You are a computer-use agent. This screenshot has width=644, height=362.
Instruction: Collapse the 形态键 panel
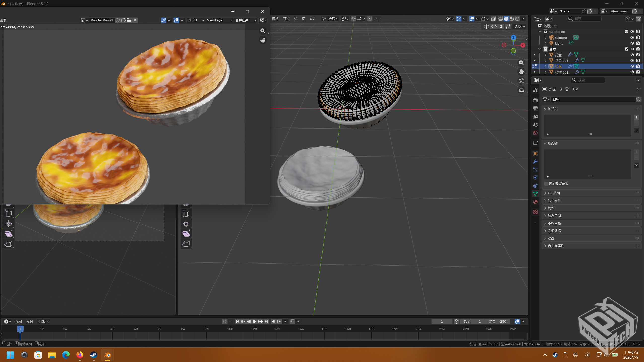591,143
